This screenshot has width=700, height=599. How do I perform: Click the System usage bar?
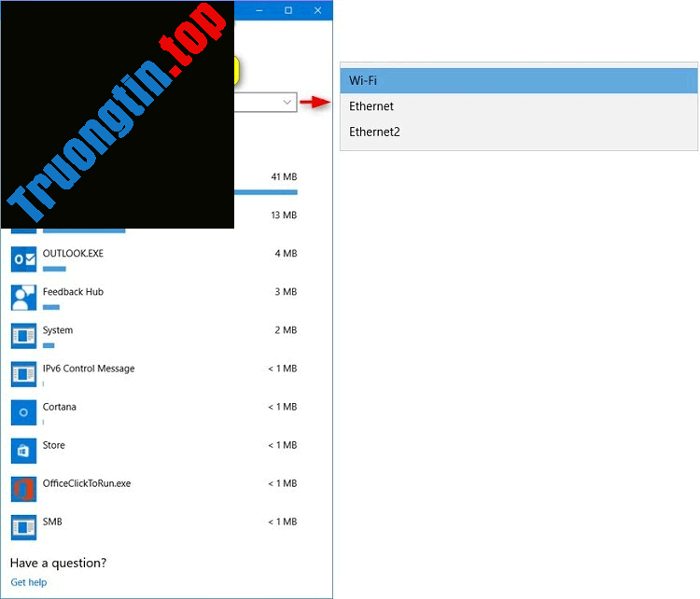pos(49,345)
